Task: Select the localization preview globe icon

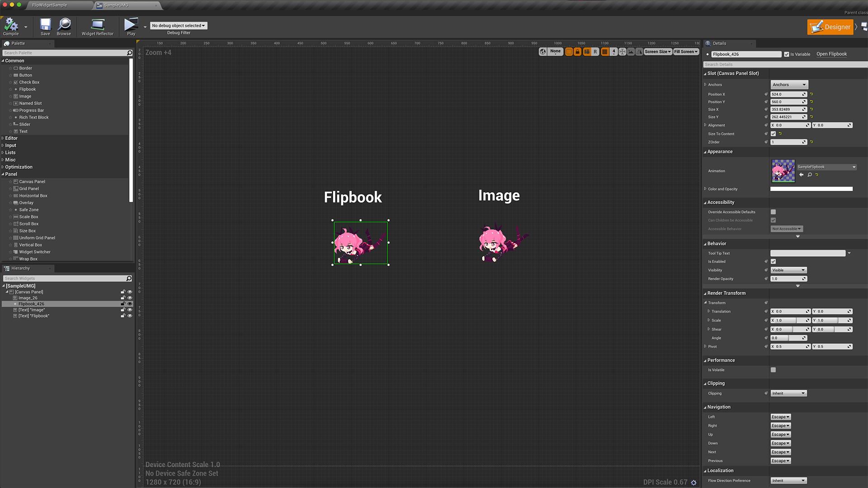Action: (543, 52)
